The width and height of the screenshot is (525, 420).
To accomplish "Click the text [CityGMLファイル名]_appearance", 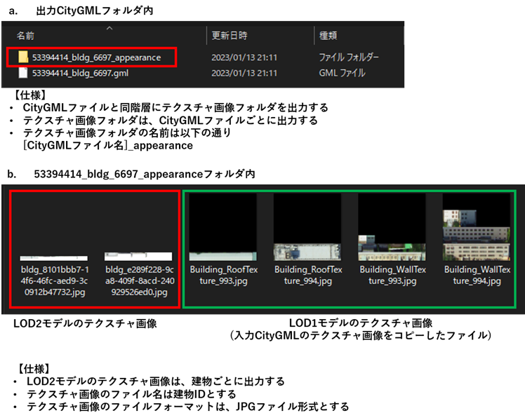I will pos(108,145).
